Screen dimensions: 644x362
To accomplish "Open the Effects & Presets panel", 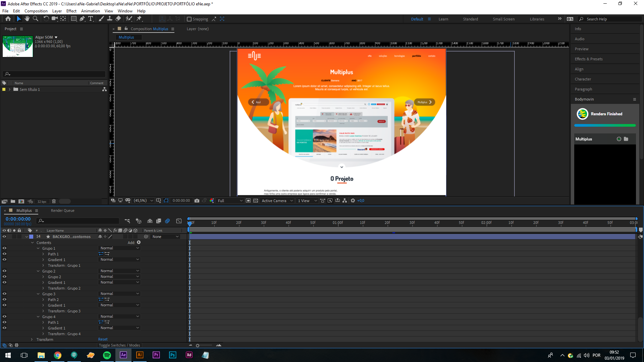I will (588, 59).
